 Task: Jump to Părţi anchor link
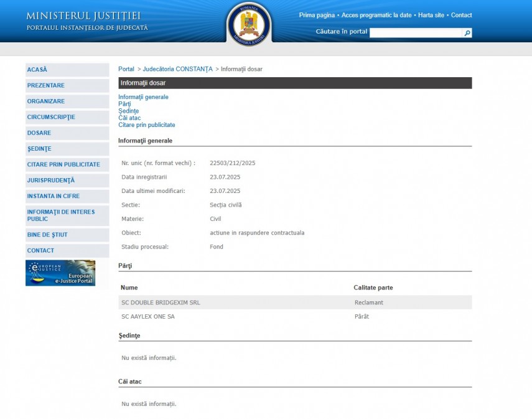124,104
